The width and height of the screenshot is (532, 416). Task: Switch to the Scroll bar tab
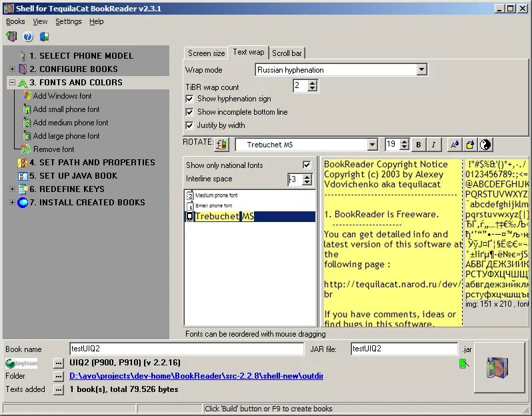(x=287, y=53)
